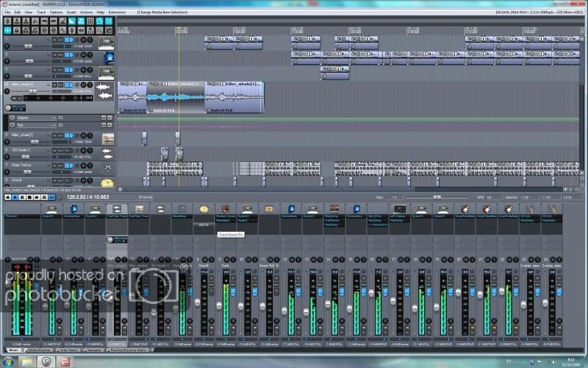588x368 pixels.
Task: Open the File menu
Action: (x=7, y=12)
